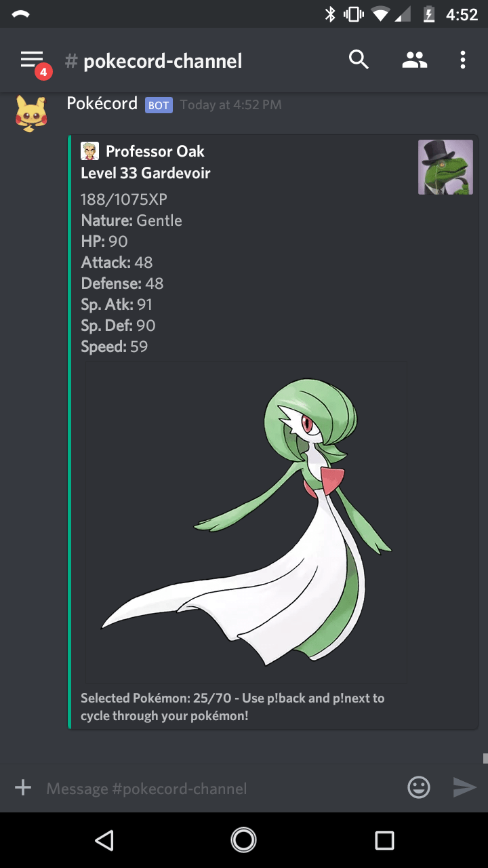Tap the Professor Oak embed author name
Image resolution: width=488 pixels, height=868 pixels.
[155, 151]
